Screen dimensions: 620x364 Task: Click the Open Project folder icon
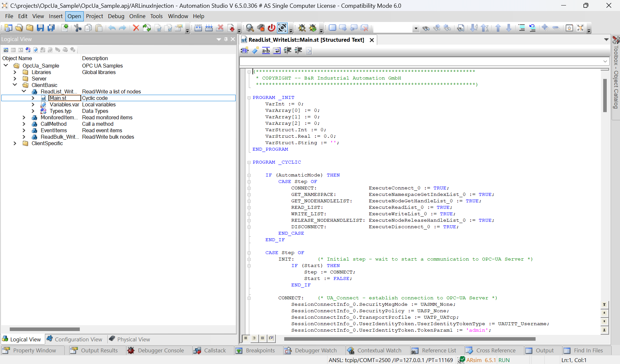tap(19, 28)
